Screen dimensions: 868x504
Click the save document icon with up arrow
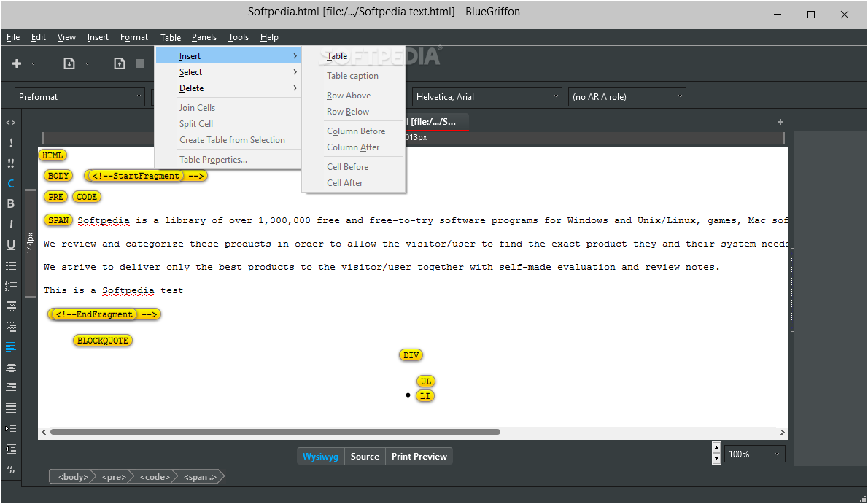120,63
